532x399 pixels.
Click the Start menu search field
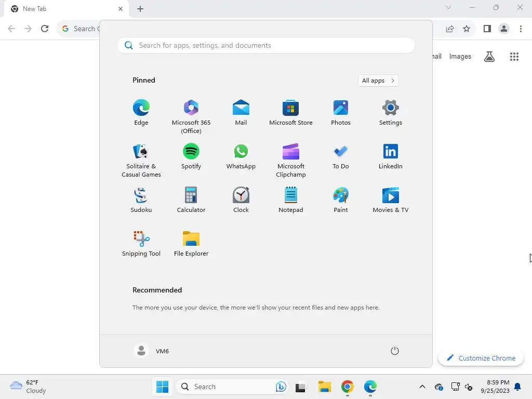click(x=266, y=46)
